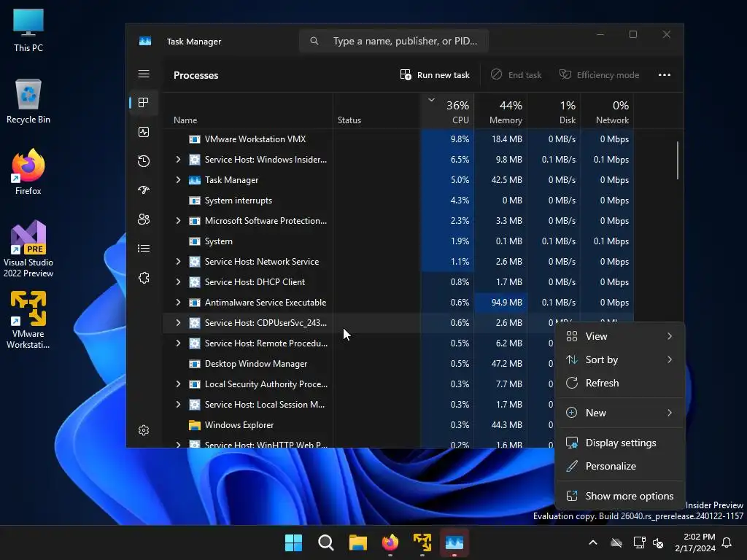Image resolution: width=747 pixels, height=560 pixels.
Task: Sort processes by Memory column header
Action: coord(500,112)
